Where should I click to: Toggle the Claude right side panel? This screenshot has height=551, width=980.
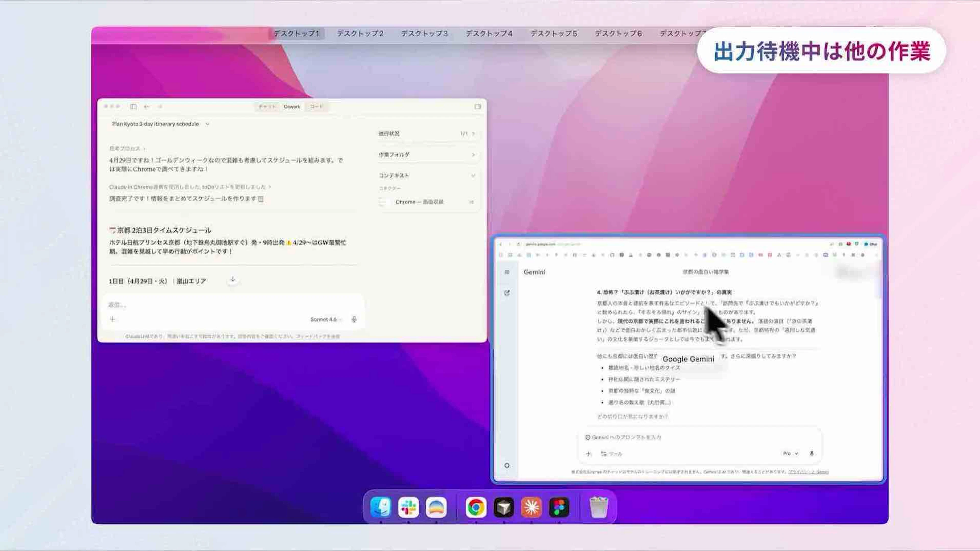click(x=477, y=106)
